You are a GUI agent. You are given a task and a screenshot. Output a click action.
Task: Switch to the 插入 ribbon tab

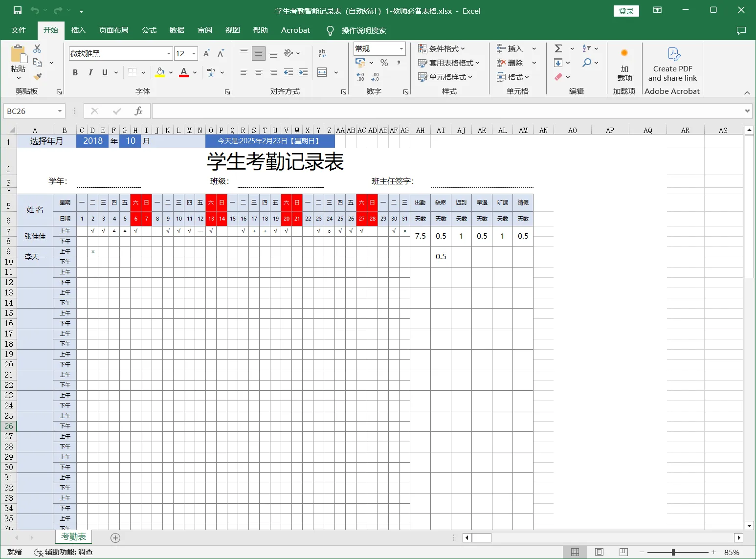[78, 30]
